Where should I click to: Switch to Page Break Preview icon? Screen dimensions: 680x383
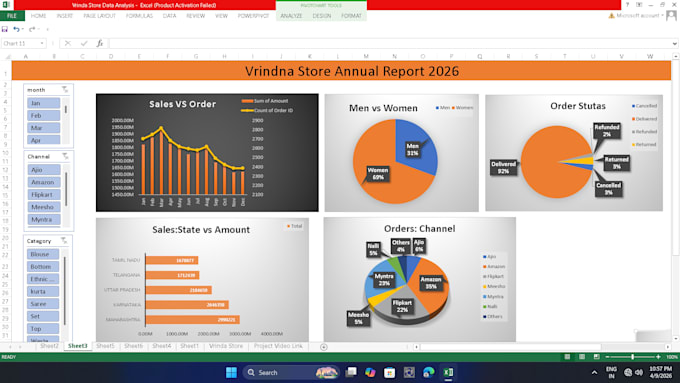(x=597, y=357)
